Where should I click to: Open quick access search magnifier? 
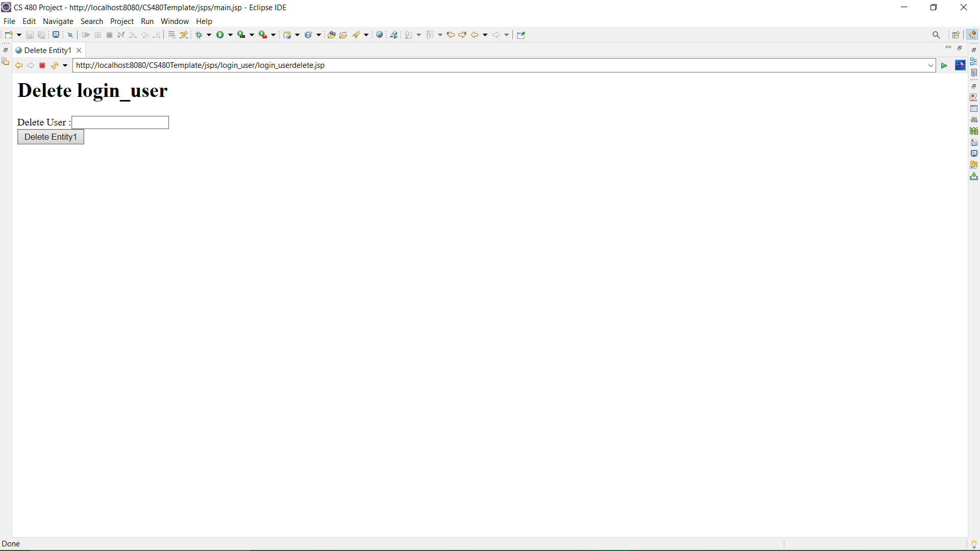coord(936,34)
